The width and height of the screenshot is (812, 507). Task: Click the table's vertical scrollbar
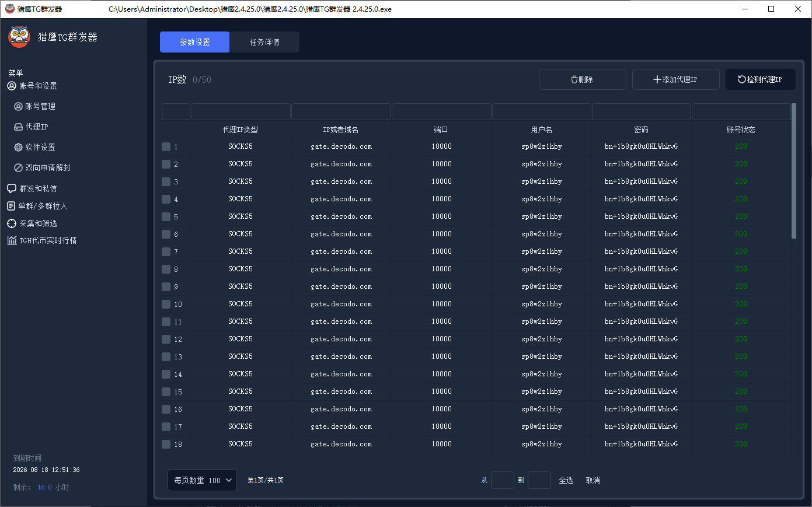click(x=794, y=171)
